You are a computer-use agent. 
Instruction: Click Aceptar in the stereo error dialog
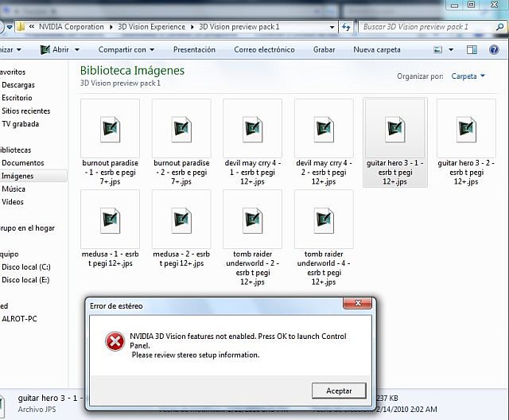click(x=339, y=391)
